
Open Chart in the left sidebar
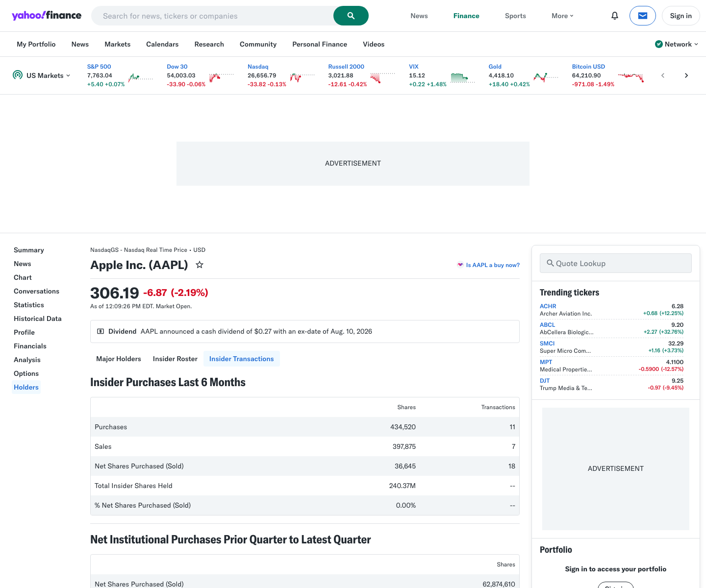pos(23,277)
